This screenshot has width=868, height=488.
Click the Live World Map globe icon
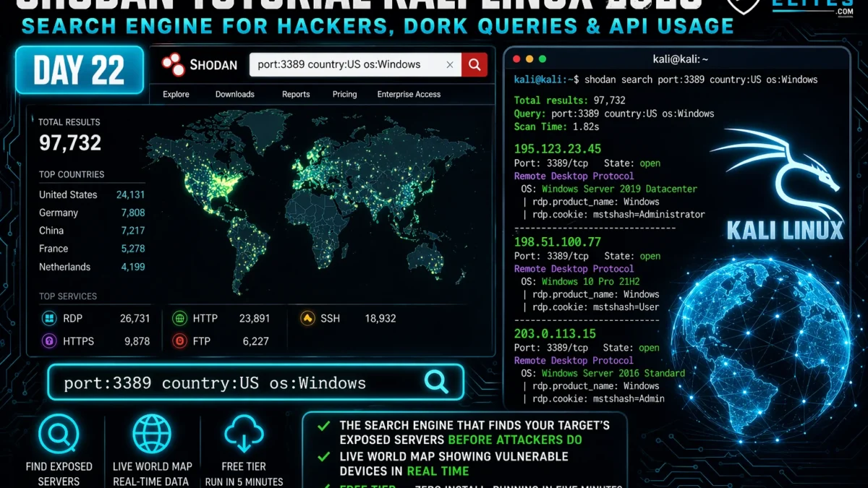tap(152, 435)
